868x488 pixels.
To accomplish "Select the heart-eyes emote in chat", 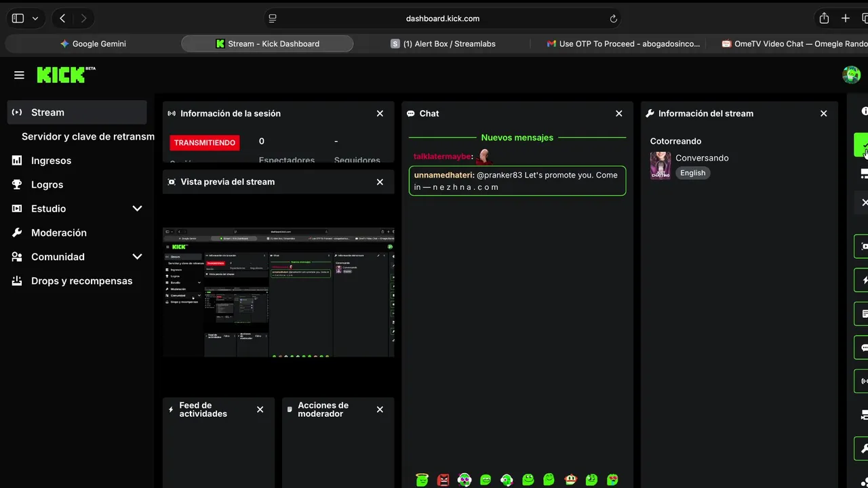I will tap(612, 480).
